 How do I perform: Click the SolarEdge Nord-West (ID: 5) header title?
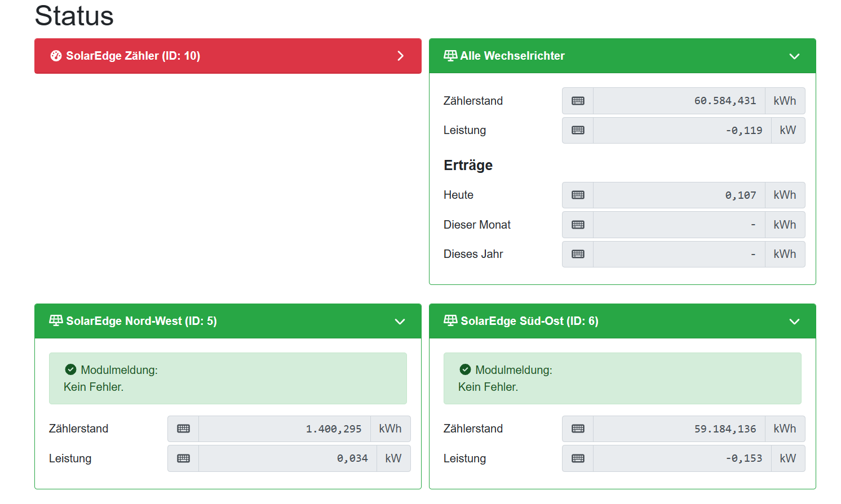[141, 321]
